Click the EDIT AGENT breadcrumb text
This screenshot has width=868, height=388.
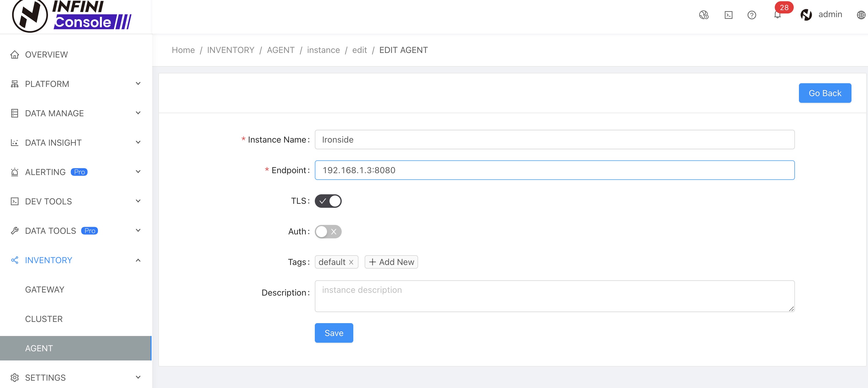coord(403,50)
